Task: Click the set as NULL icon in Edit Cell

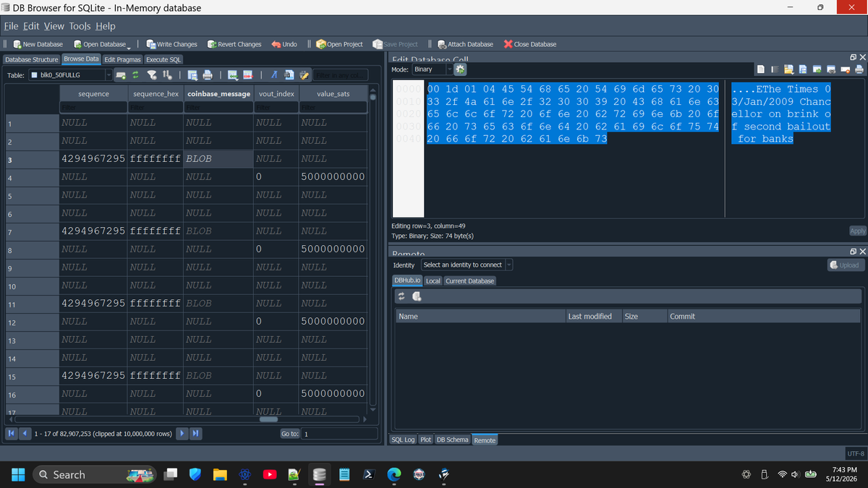Action: pyautogui.click(x=845, y=69)
